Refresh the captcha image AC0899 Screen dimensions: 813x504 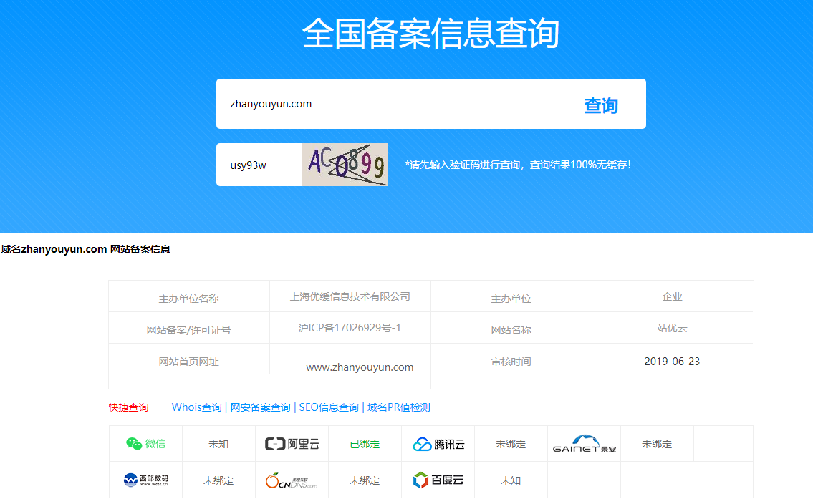click(x=345, y=165)
